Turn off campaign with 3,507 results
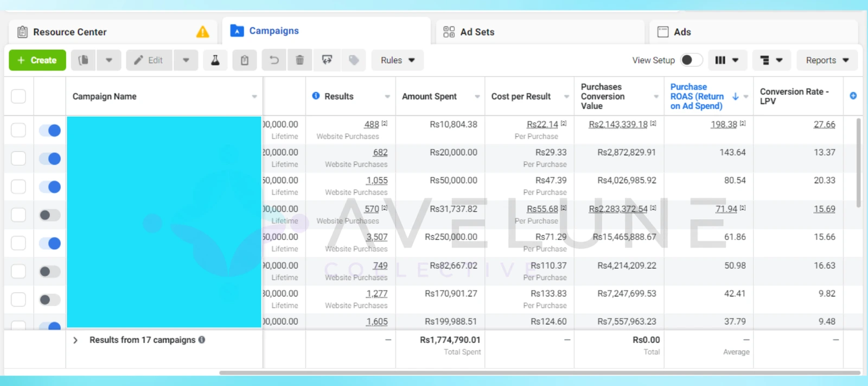Viewport: 868px width, 386px height. click(50, 243)
